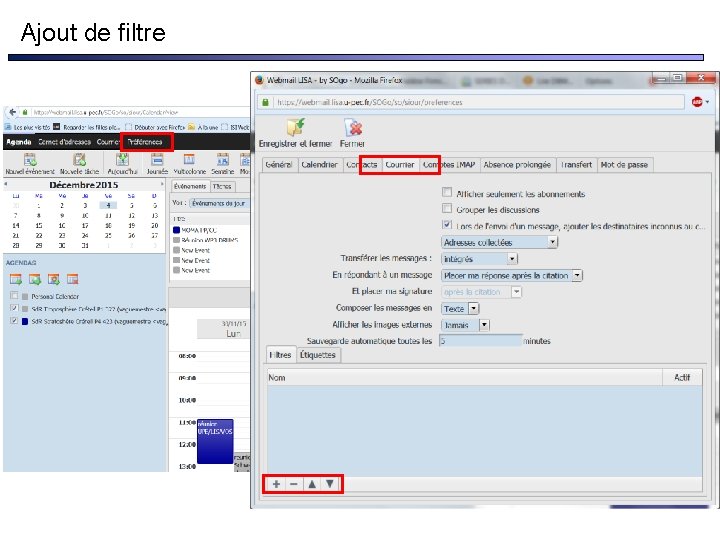Remove filter with the minus button

coord(294,484)
